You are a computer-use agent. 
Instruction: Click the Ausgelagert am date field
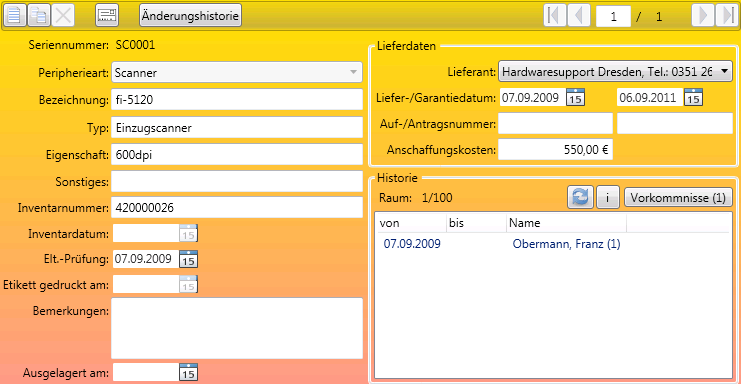tap(146, 372)
